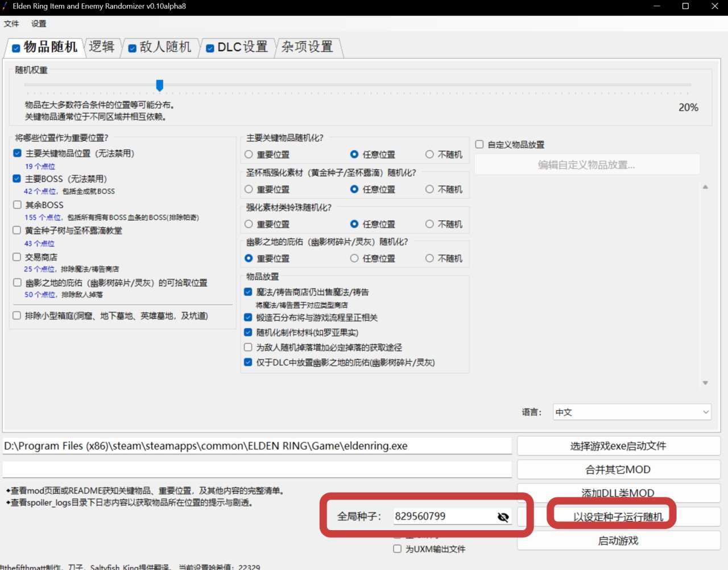
Task: Click scroll up arrow on right panel
Action: [705, 187]
